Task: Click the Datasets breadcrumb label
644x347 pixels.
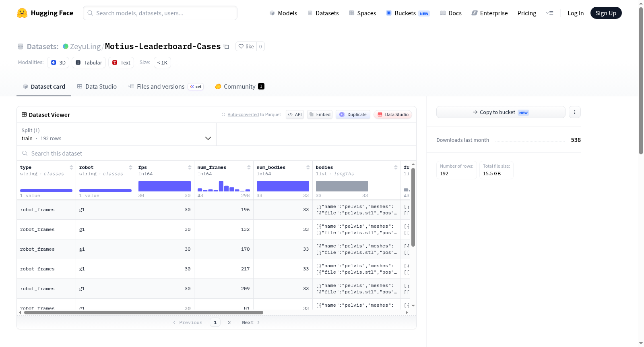Action: (x=43, y=46)
